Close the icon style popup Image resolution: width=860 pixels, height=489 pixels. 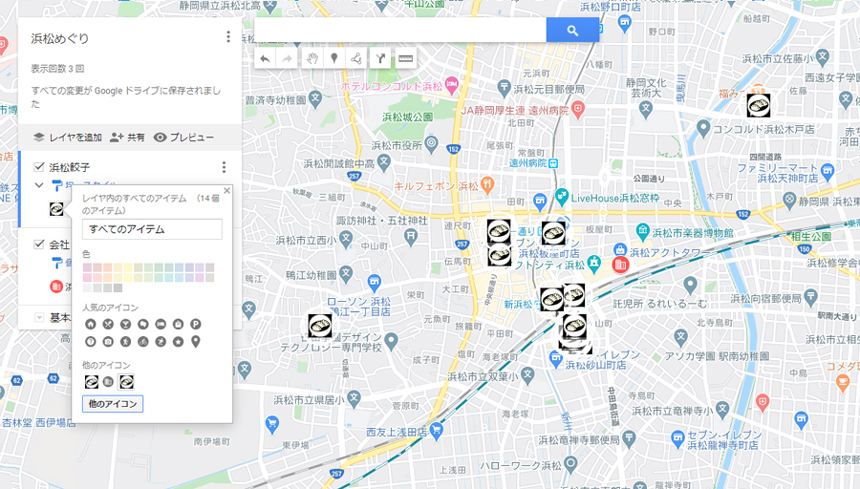(227, 190)
